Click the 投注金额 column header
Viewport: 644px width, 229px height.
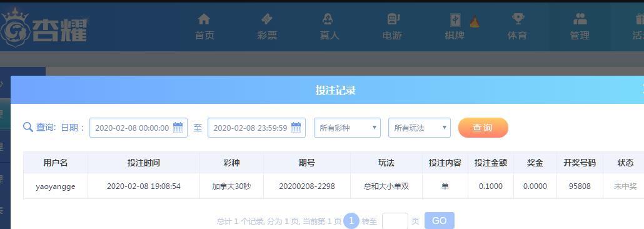[490, 163]
